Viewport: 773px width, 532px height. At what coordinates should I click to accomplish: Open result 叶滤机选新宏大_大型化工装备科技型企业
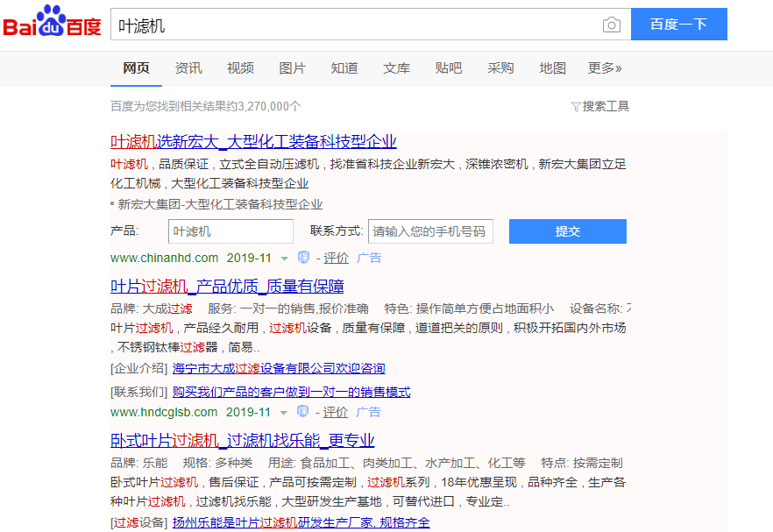coord(253,142)
